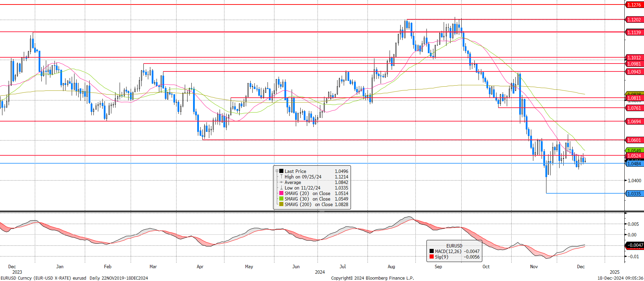Image resolution: width=644 pixels, height=281 pixels.
Task: Click the 1.1202 price level tag
Action: click(634, 20)
